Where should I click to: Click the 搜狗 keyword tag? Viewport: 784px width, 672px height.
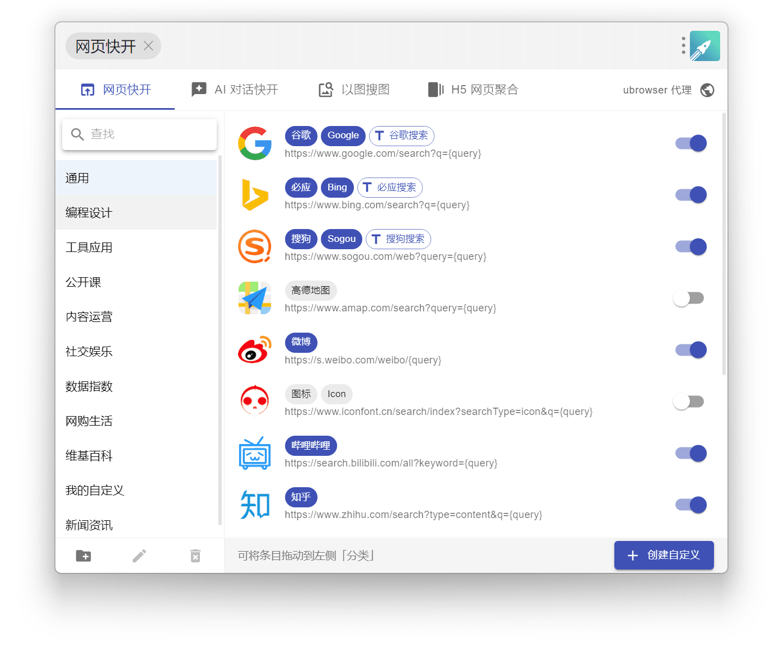(x=301, y=239)
